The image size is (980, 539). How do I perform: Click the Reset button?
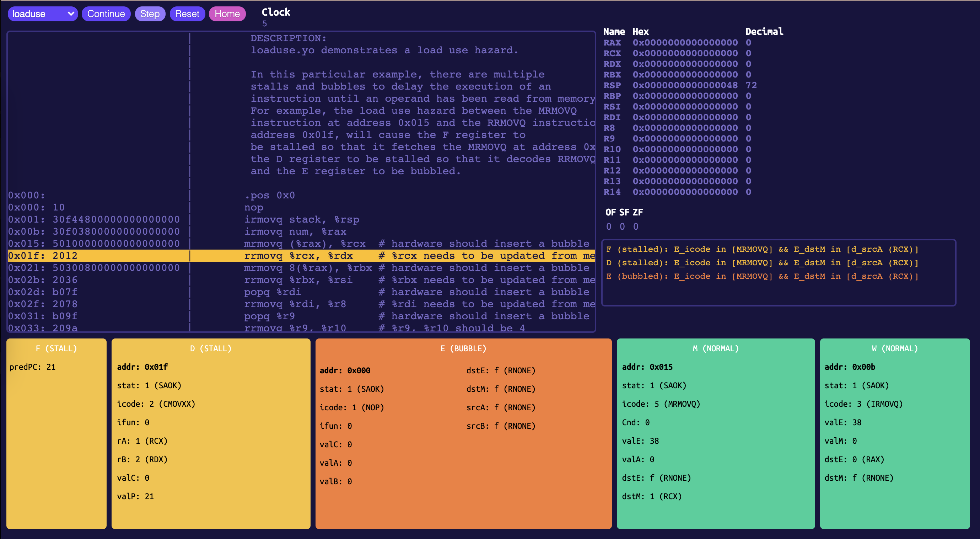(x=187, y=14)
